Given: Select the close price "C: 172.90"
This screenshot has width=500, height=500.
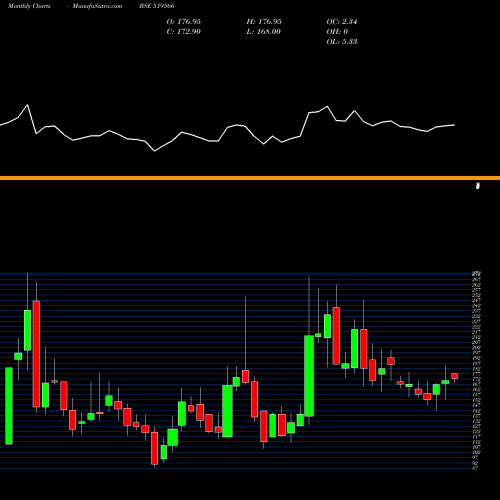Looking at the screenshot, I should 184,32.
